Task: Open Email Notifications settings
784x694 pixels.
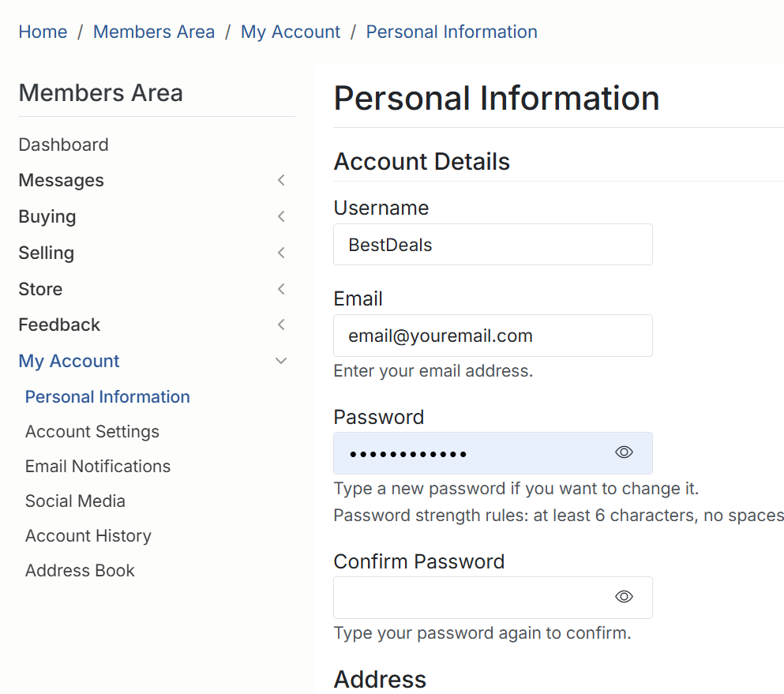Action: tap(97, 467)
